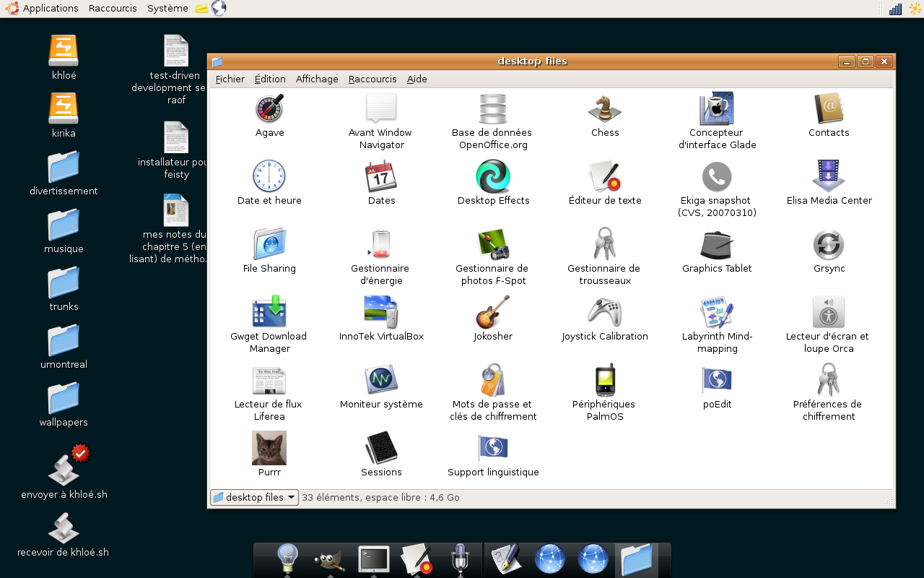The height and width of the screenshot is (578, 924).
Task: Open the Sessions notebook icon
Action: click(381, 448)
